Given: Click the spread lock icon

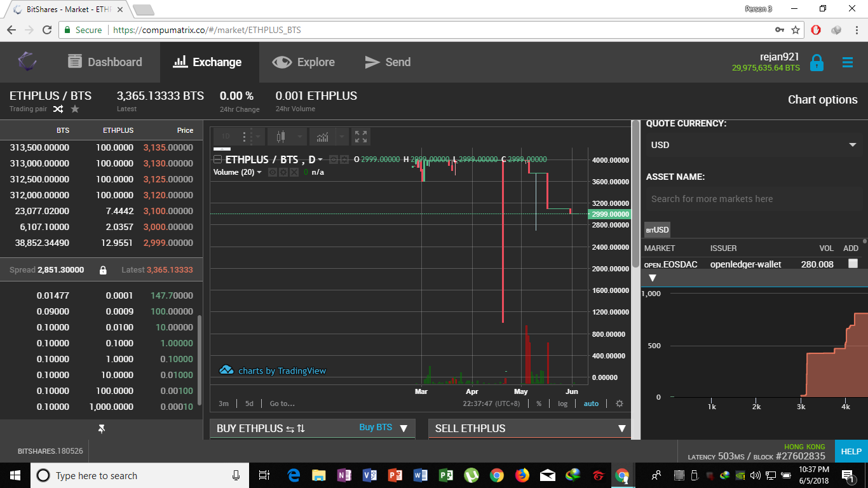Looking at the screenshot, I should (x=103, y=270).
